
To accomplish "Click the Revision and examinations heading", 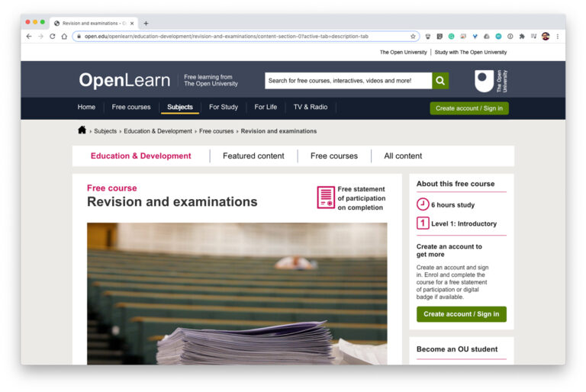I will click(x=172, y=202).
